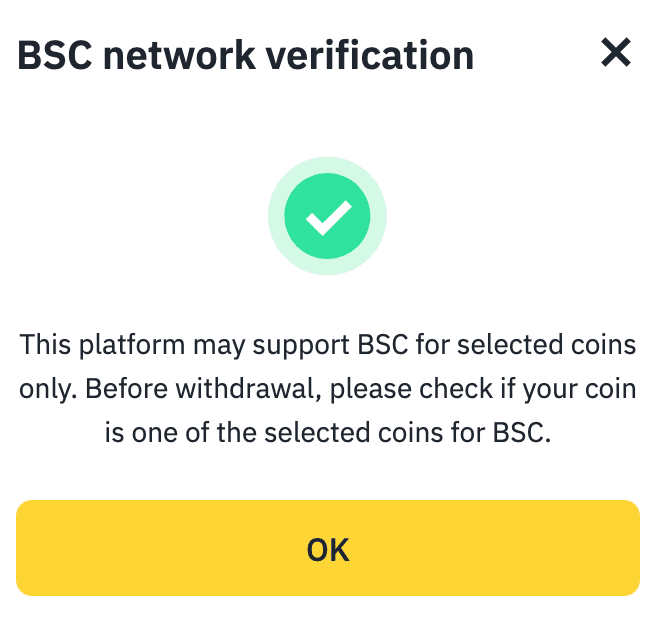This screenshot has height=628, width=658.
Task: Close the BSC network verification dialog
Action: 616,53
